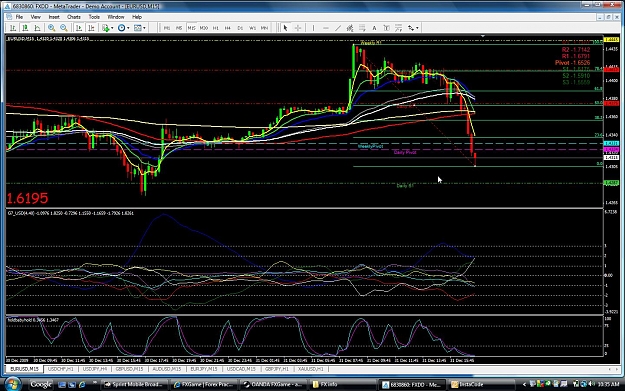Select the text 'A' tool
The image size is (625, 391).
pyautogui.click(x=374, y=28)
